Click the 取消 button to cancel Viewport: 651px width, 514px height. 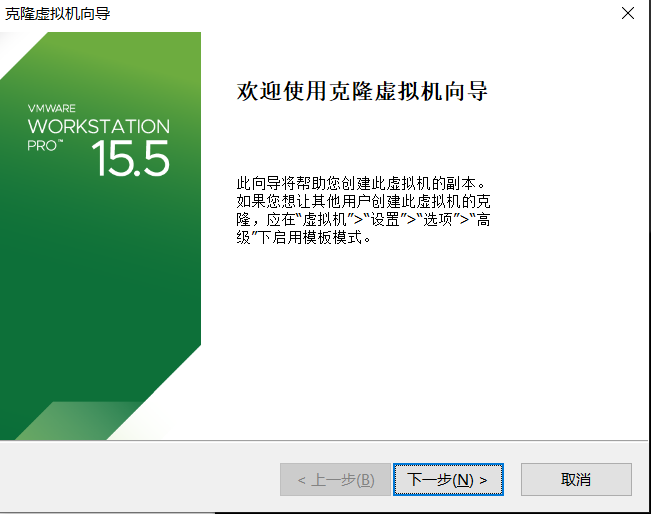[576, 480]
